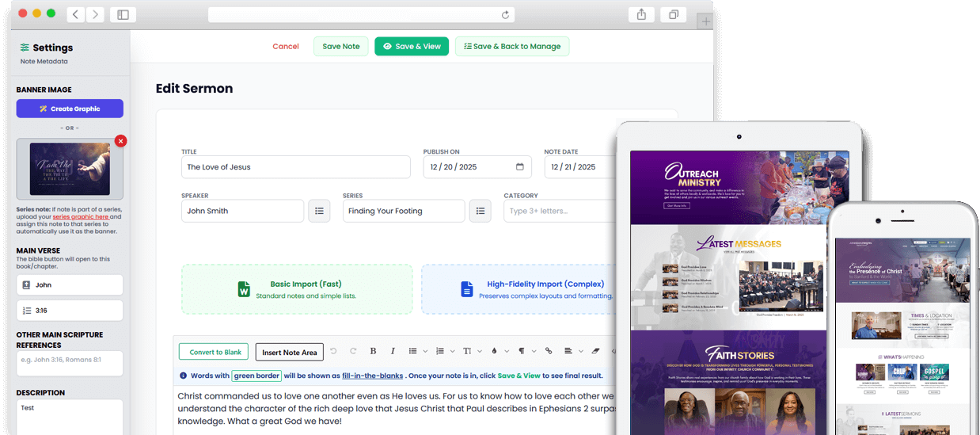The image size is (980, 435).
Task: Open the font size tool
Action: click(467, 351)
